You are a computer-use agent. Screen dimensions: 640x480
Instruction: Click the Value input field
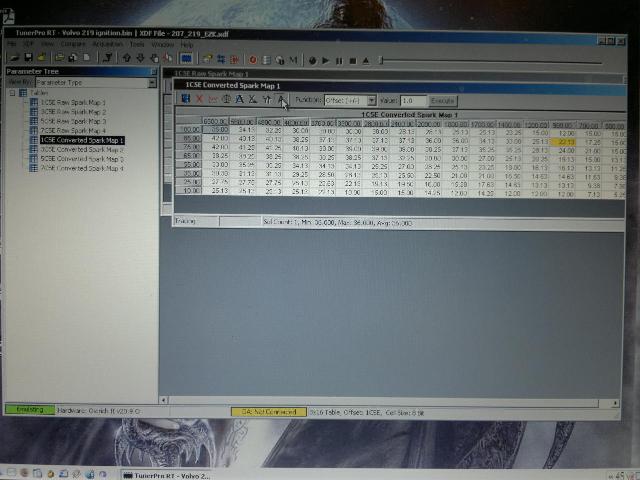pyautogui.click(x=412, y=101)
